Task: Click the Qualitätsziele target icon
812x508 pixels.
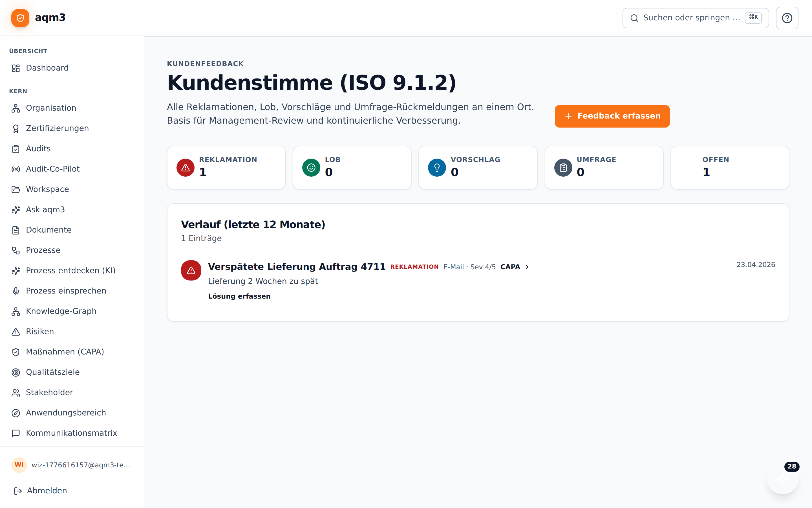Action: click(16, 372)
